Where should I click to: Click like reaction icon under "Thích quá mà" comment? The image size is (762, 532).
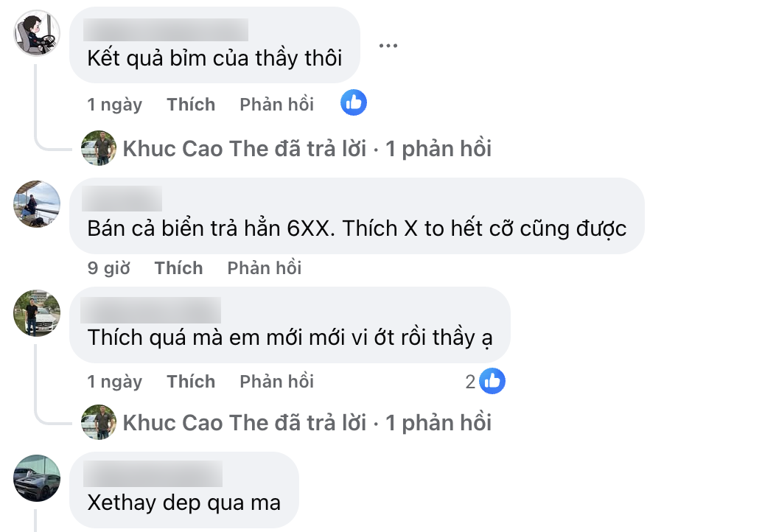[492, 381]
